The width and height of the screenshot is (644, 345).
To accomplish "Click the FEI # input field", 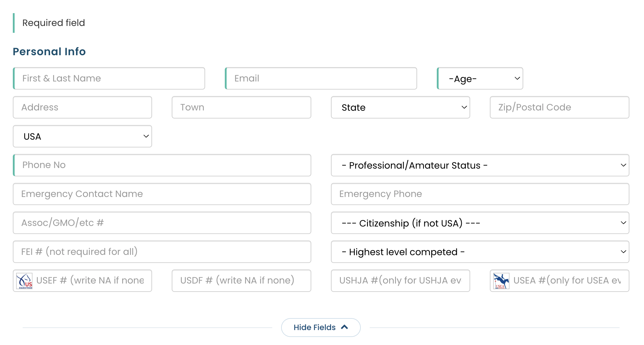I will 162,252.
